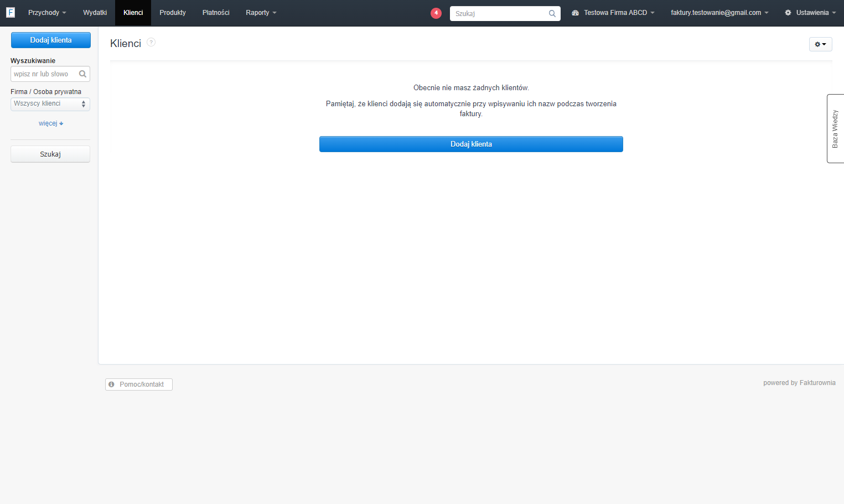Expand the faktury.testowanie@gmail.com account menu
Image resolution: width=844 pixels, height=504 pixels.
click(x=719, y=13)
